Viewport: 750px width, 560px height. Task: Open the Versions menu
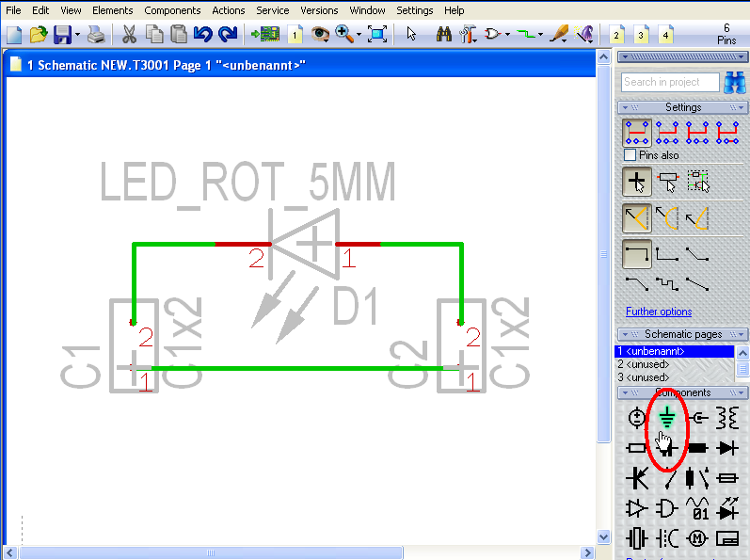[319, 10]
